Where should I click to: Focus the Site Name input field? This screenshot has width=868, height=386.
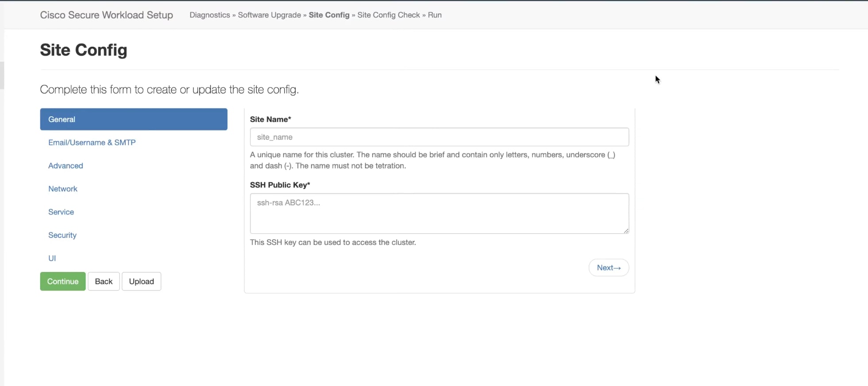(x=439, y=137)
